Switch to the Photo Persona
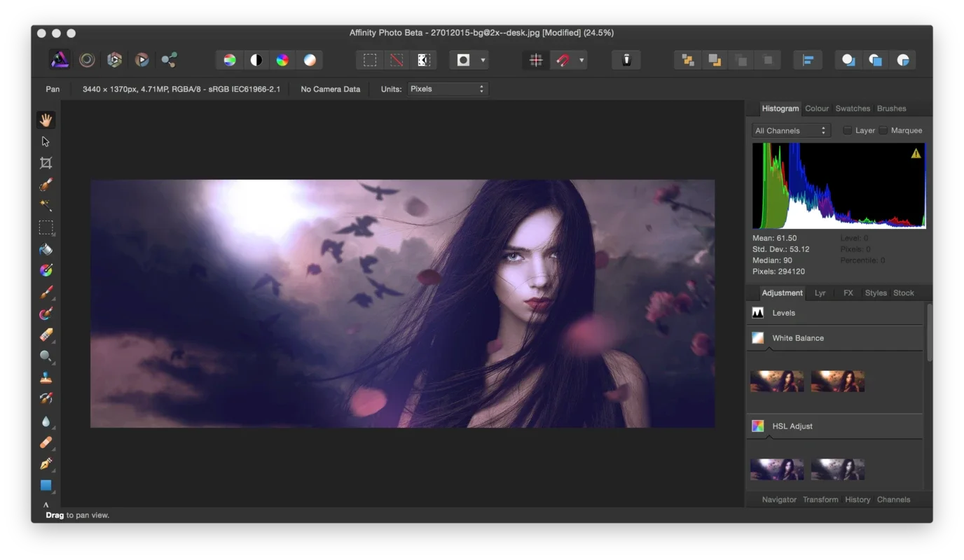Viewport: 964px width, 560px height. pos(60,59)
